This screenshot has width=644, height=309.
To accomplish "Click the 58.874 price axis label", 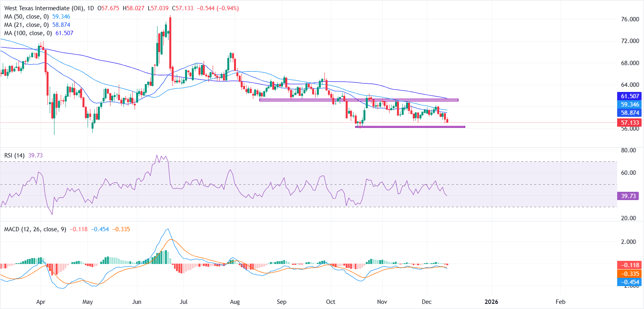I will [629, 113].
